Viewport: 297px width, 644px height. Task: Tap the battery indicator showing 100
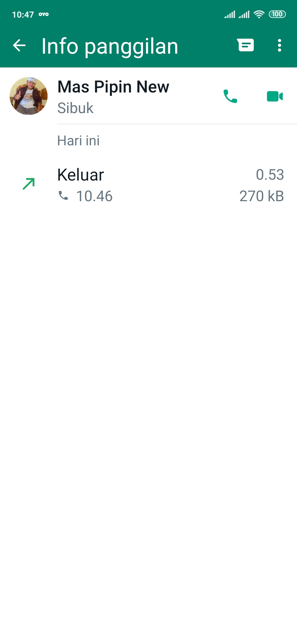pos(277,14)
